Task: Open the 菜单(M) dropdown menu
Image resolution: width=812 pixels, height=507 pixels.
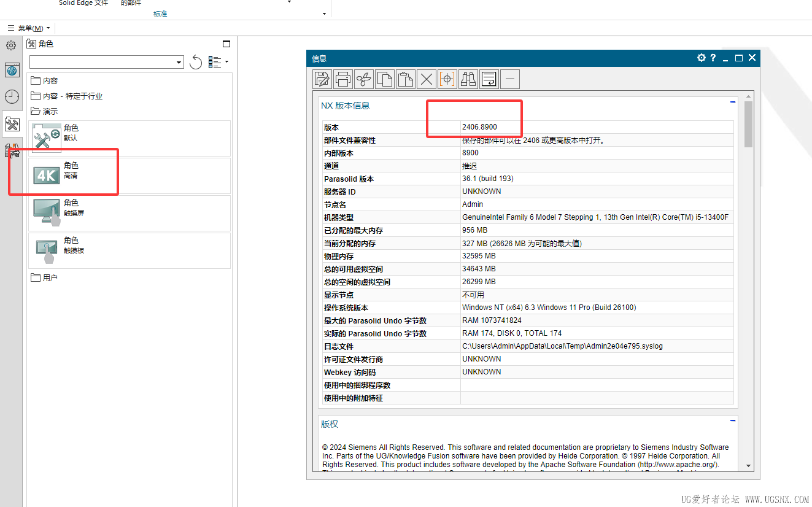Action: 29,28
